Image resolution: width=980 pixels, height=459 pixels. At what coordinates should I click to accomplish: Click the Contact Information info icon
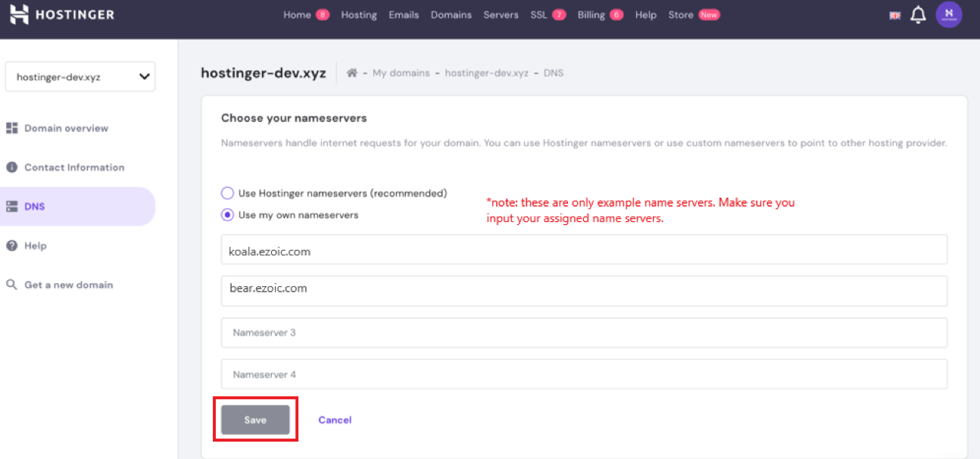(x=12, y=167)
